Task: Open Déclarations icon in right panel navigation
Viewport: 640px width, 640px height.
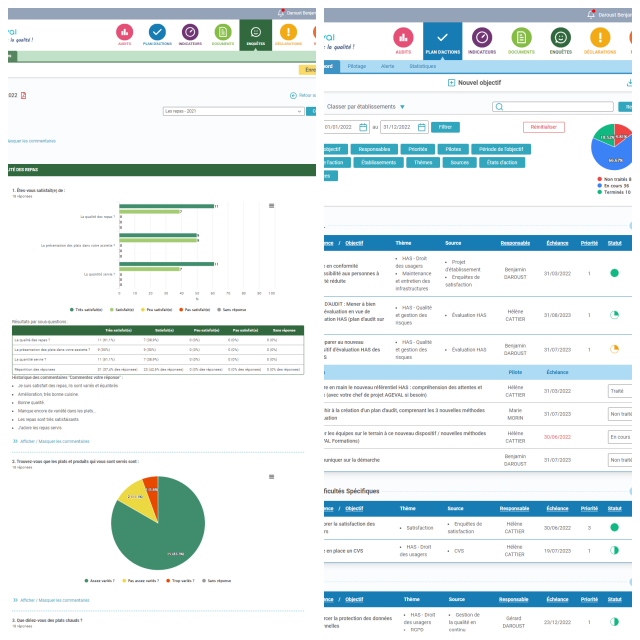Action: coord(600,38)
